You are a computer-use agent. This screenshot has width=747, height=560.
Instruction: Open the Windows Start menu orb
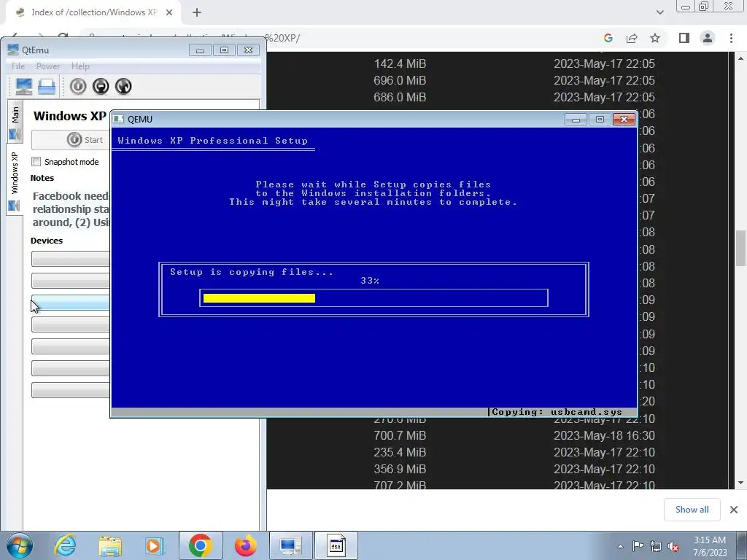click(x=19, y=545)
